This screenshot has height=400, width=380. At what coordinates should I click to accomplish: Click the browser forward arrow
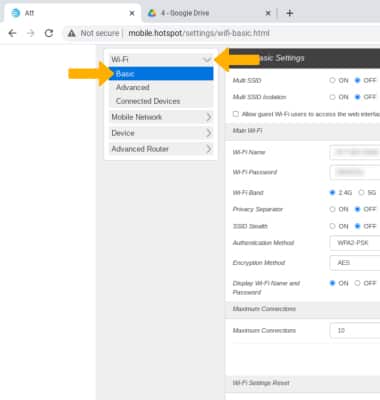click(x=31, y=33)
